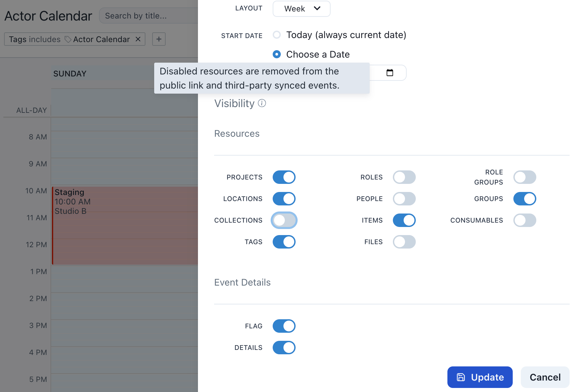Toggle the Consumables switch on
This screenshot has width=575, height=392.
click(525, 220)
